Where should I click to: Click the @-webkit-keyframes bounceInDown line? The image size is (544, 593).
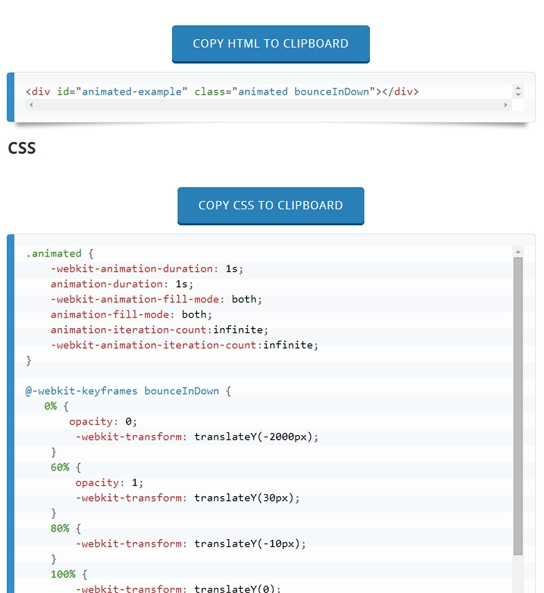128,391
